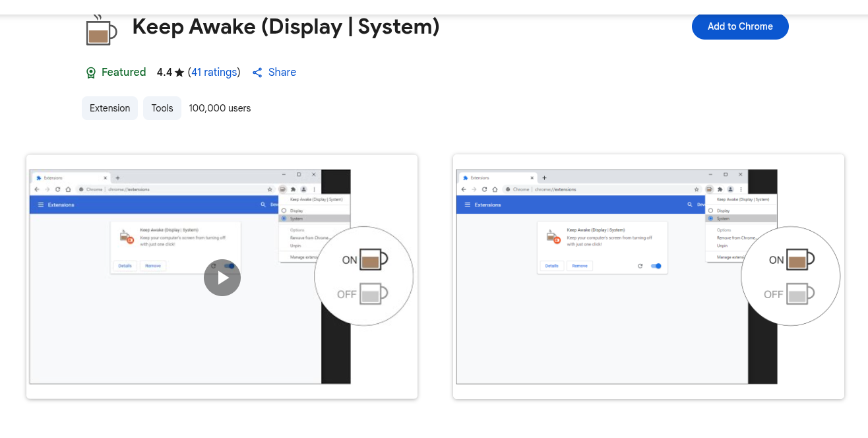Open the 41 ratings link
Screen dimensions: 868x438
(214, 73)
